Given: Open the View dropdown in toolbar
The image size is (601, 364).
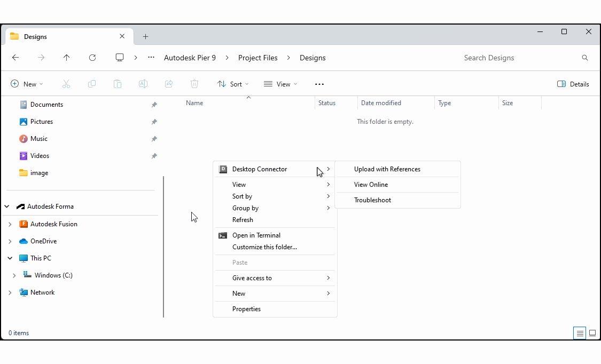Looking at the screenshot, I should coord(280,84).
